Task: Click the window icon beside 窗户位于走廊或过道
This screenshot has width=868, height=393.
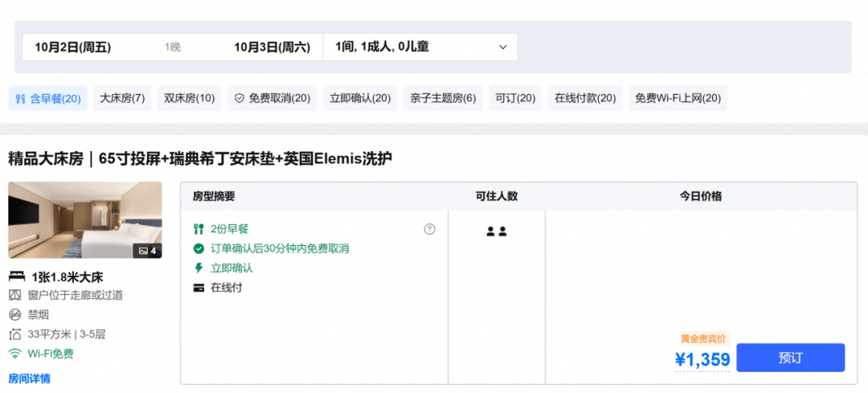Action: 15,295
